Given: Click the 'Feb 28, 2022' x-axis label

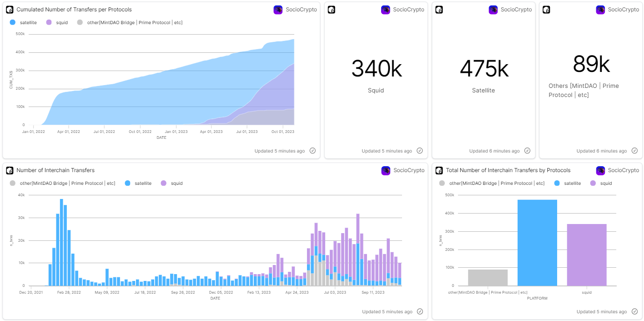Looking at the screenshot, I should tap(70, 292).
